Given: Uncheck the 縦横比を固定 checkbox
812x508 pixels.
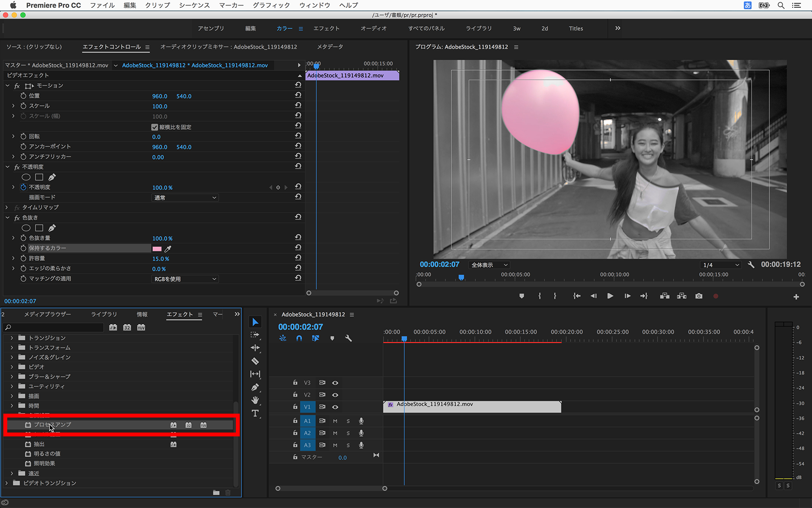Looking at the screenshot, I should 155,127.
